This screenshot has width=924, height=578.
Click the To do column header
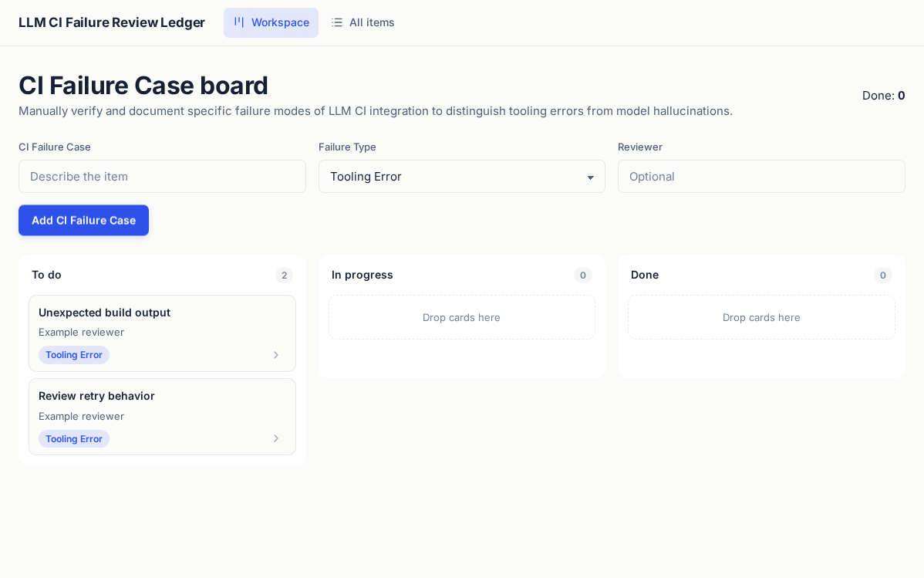coord(46,275)
